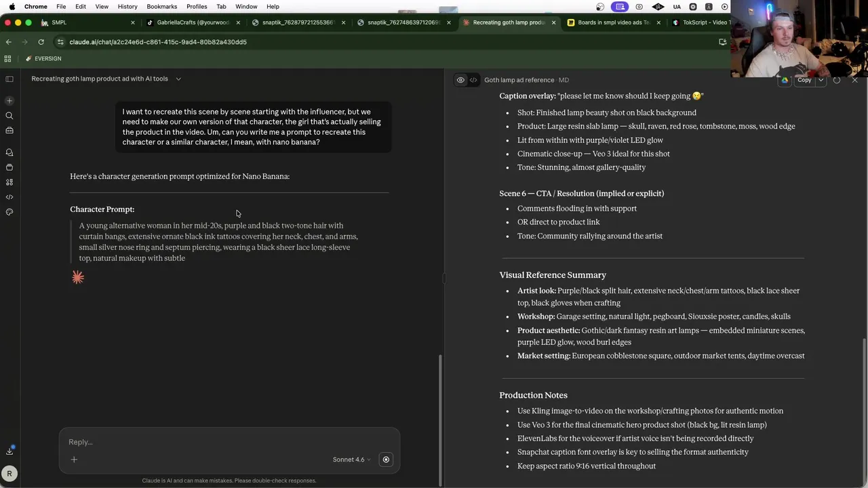Screen dimensions: 868x488
Task: Open the Tab menu
Action: click(x=221, y=7)
